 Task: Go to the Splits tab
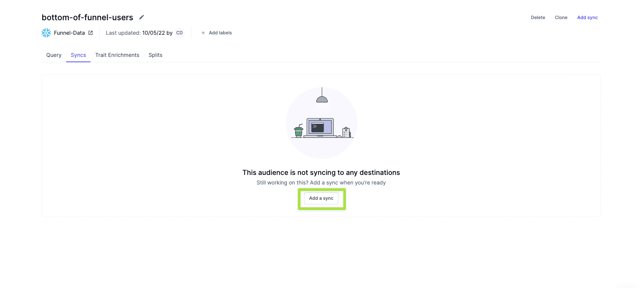click(x=155, y=55)
